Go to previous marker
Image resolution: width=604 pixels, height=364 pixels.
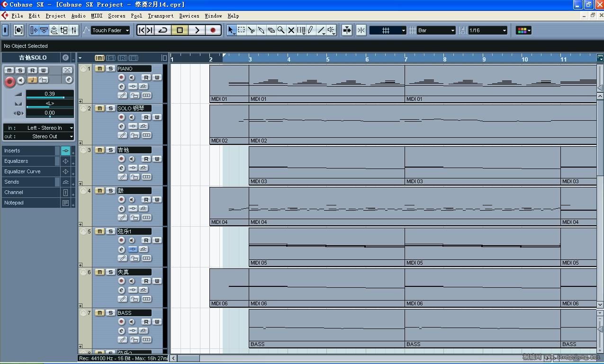click(141, 30)
